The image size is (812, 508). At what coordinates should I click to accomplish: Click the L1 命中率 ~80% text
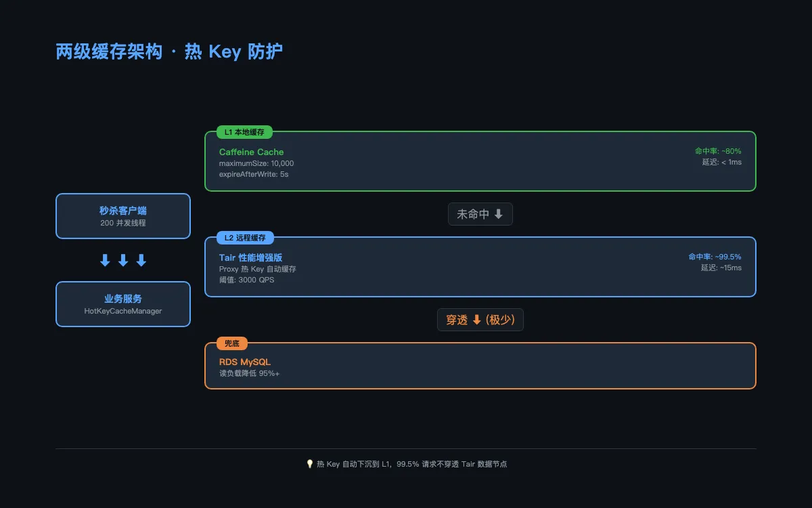(x=718, y=151)
